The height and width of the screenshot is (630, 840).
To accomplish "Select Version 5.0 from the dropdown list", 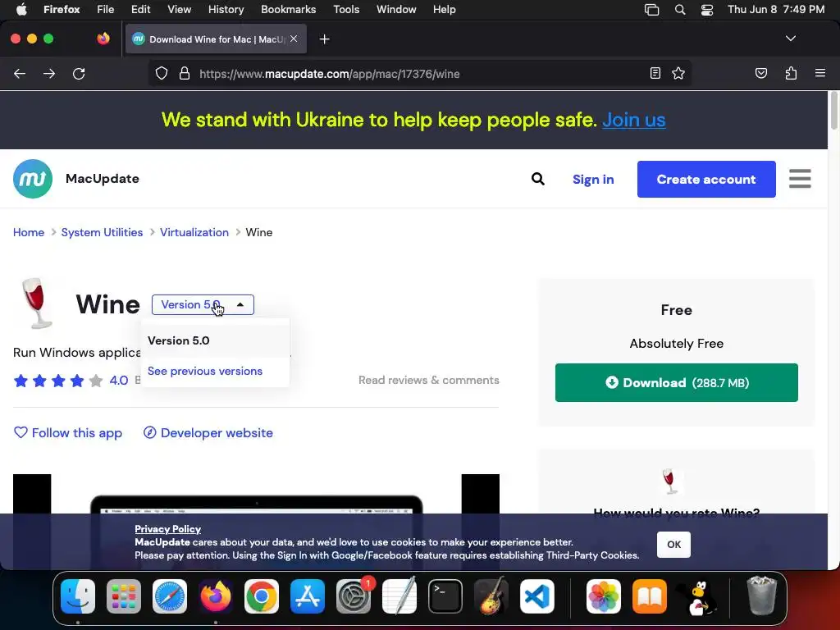I will click(215, 340).
